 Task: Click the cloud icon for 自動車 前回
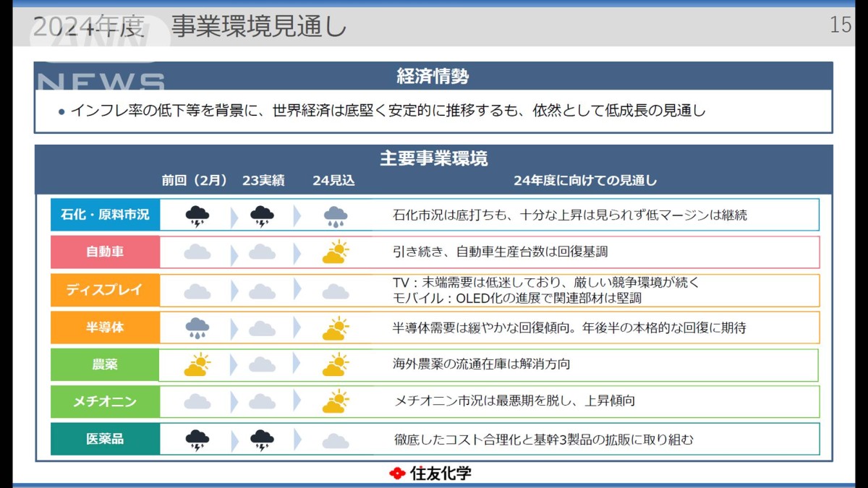[x=197, y=252]
